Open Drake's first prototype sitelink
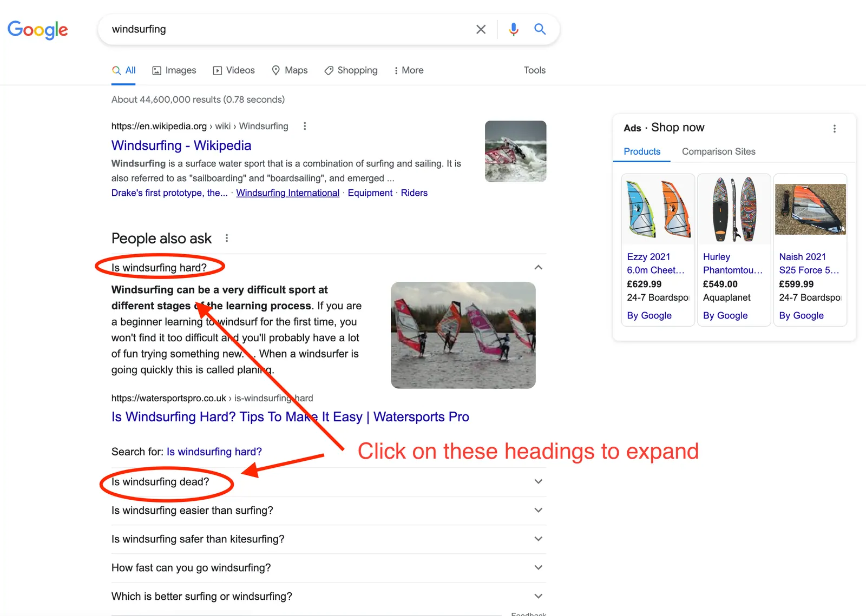 click(169, 193)
